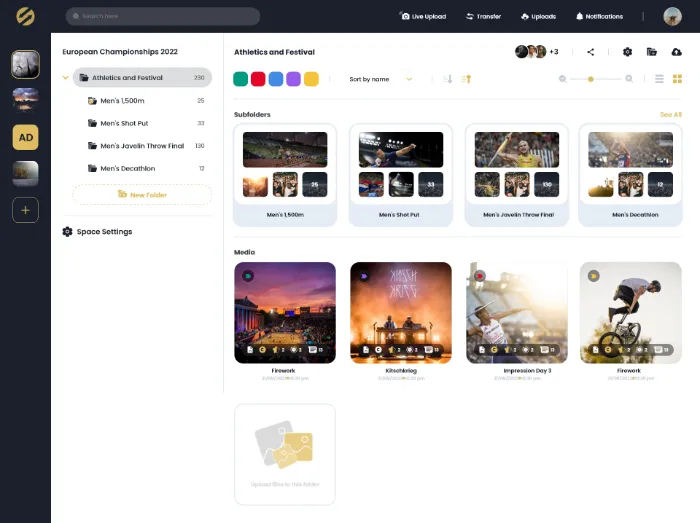The height and width of the screenshot is (523, 700).
Task: Click the share icon in the folder header
Action: tap(591, 52)
